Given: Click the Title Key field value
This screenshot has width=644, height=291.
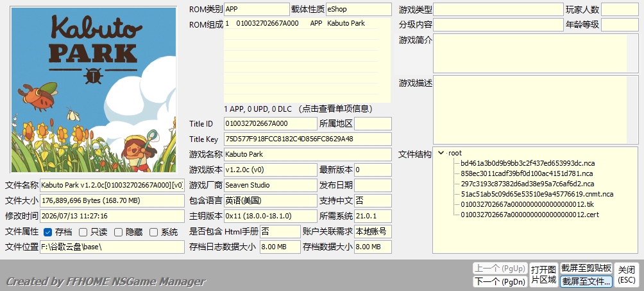Looking at the screenshot, I should pyautogui.click(x=308, y=139).
